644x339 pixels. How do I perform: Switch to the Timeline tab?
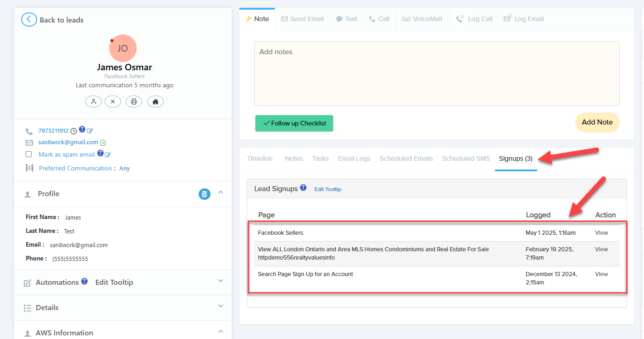260,158
